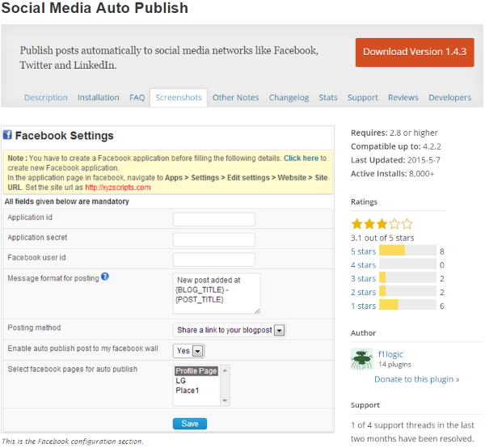Click the Last Updated: 2015-5-7 text

coord(395,160)
